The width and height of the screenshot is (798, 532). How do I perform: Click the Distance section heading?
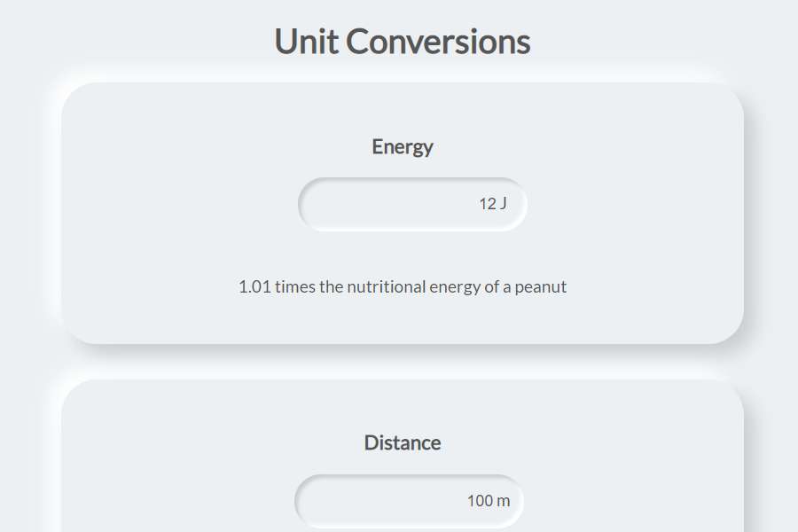402,442
